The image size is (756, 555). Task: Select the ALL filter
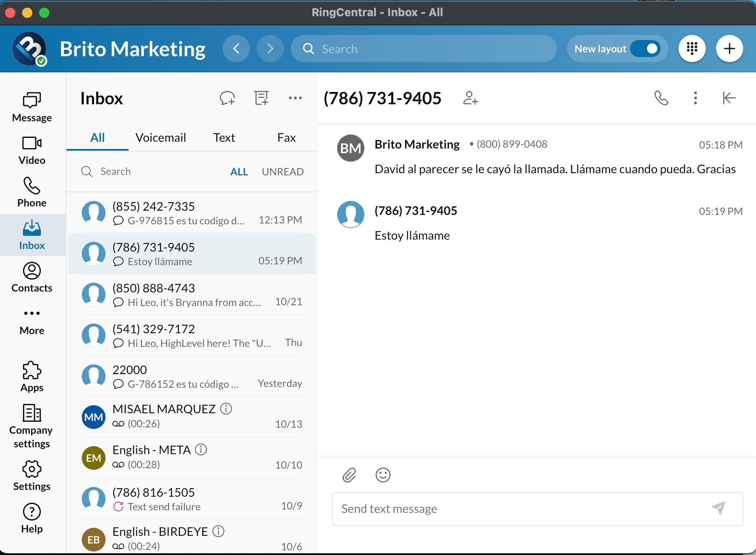(239, 172)
